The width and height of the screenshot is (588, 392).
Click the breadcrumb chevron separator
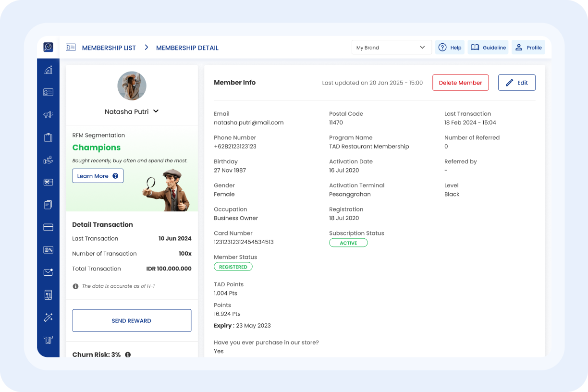pyautogui.click(x=146, y=48)
